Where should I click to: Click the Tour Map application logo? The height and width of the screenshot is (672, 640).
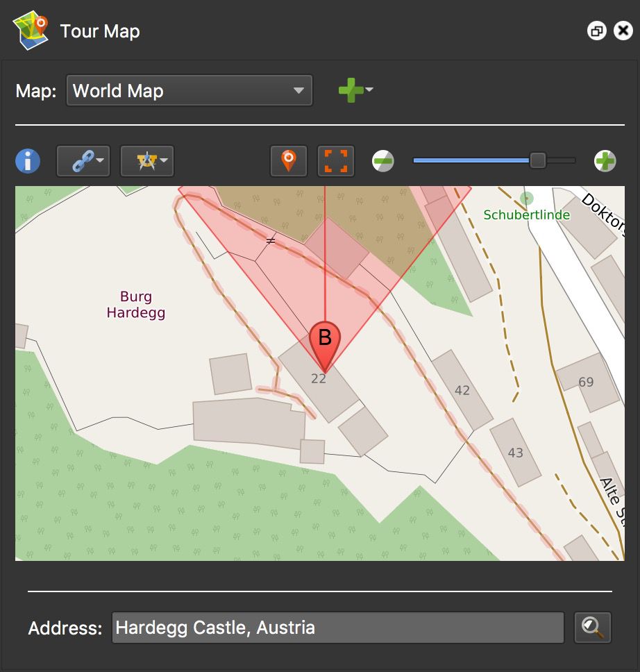[31, 30]
